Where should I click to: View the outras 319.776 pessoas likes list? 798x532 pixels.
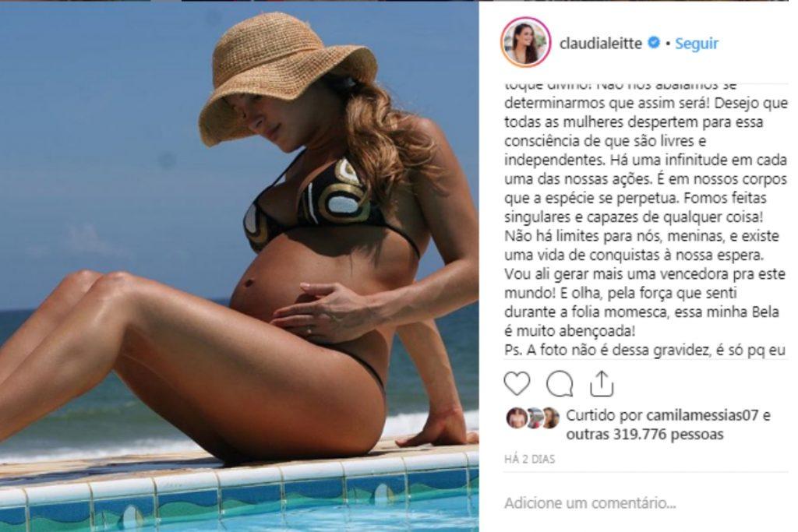pos(644,435)
